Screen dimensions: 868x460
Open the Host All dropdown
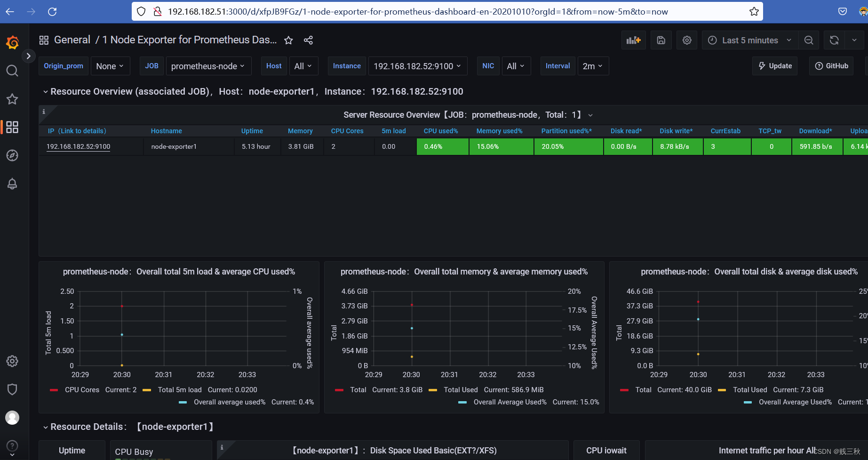[x=303, y=66]
